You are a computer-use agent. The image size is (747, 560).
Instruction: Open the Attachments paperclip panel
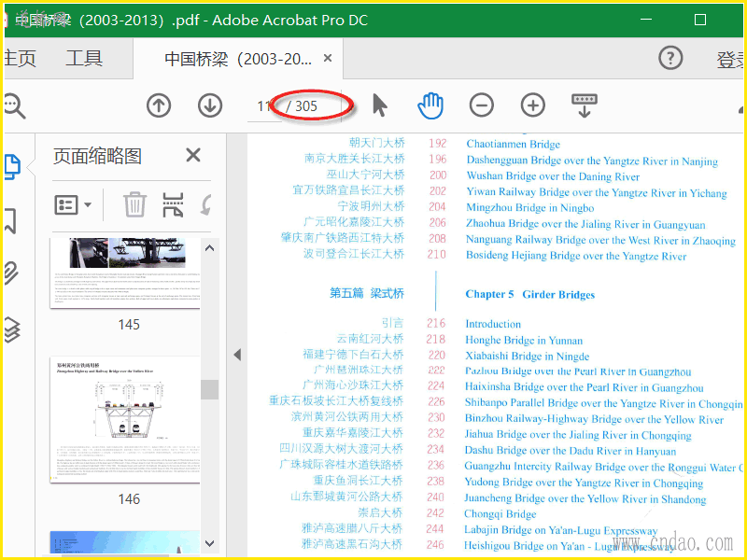(x=11, y=273)
